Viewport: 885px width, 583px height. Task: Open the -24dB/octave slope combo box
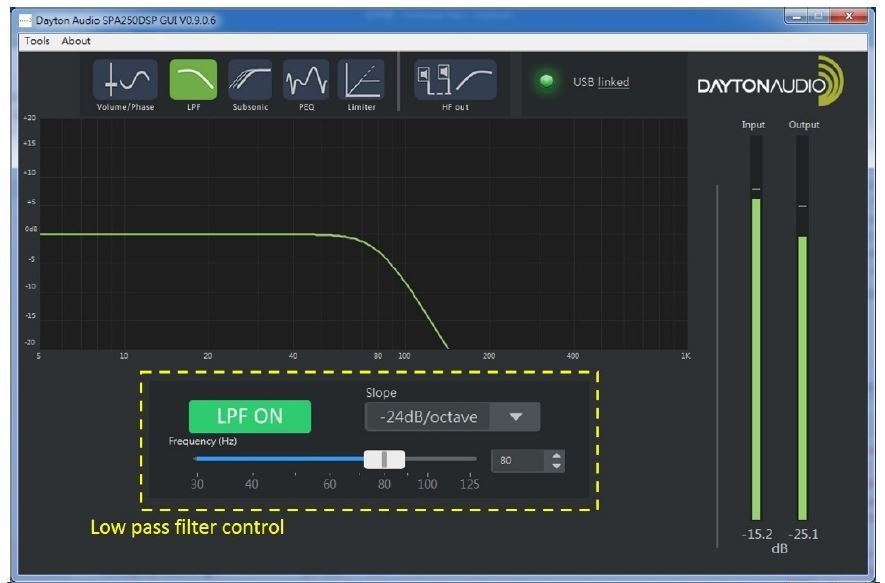click(430, 417)
